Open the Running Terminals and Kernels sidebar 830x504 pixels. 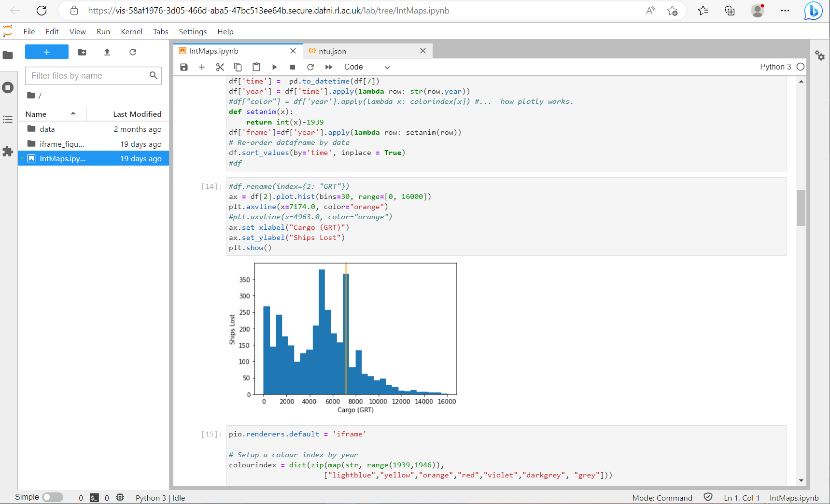coord(8,87)
